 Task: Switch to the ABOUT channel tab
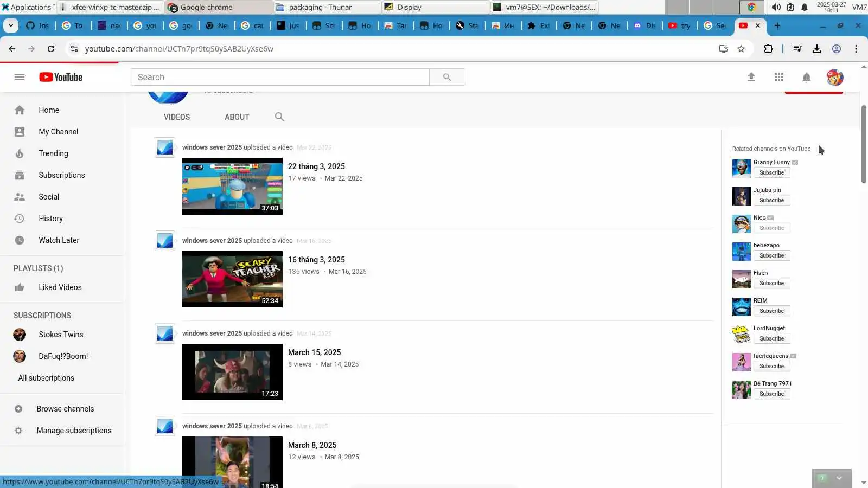point(237,117)
